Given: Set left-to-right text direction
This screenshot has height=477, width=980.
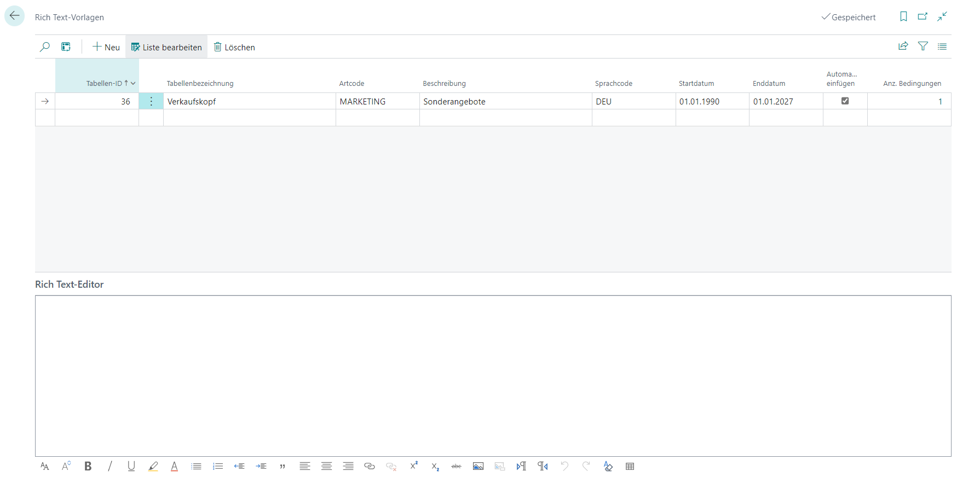Looking at the screenshot, I should [521, 466].
